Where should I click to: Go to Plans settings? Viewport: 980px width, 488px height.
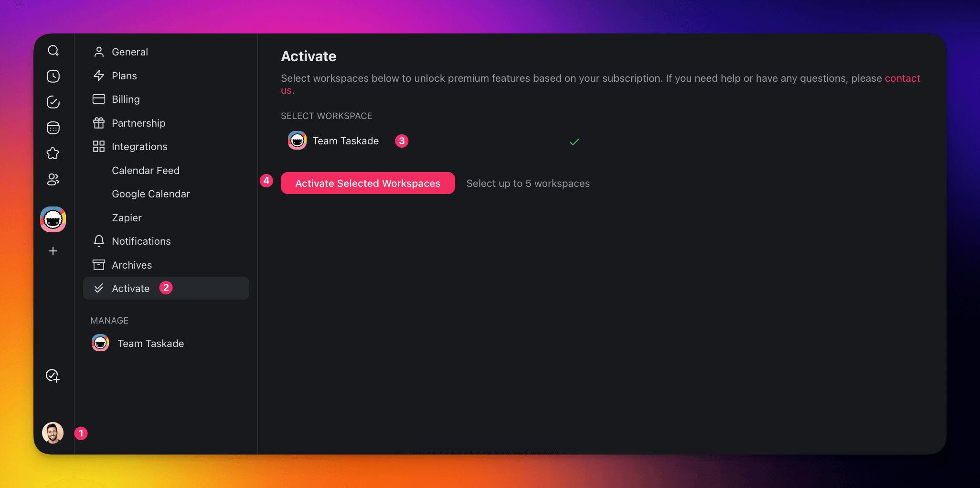pos(124,76)
